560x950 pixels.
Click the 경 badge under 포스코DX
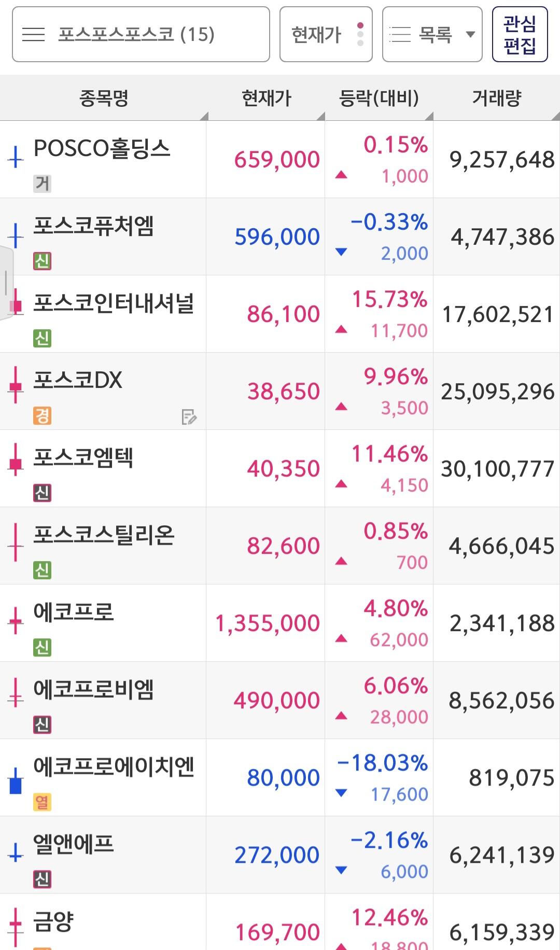point(42,415)
